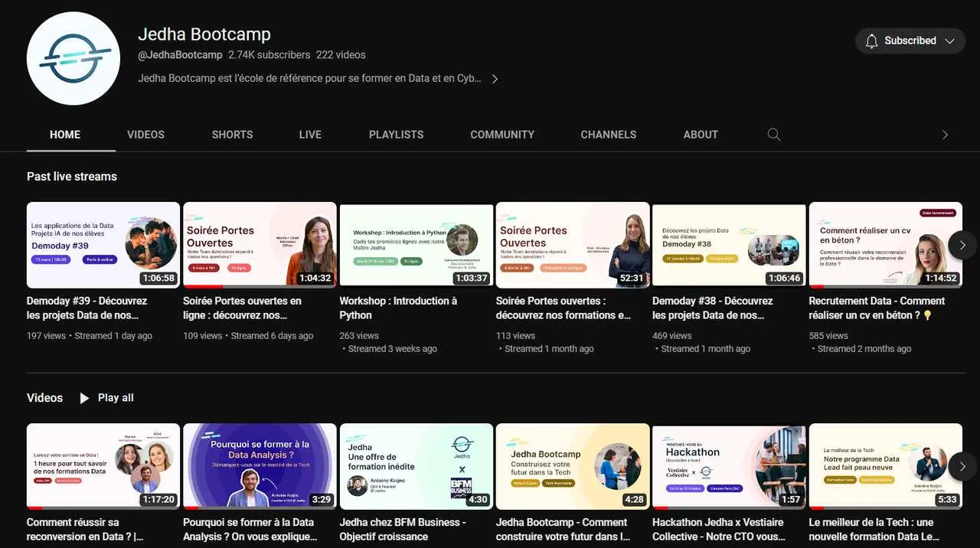Switch to the PLAYLISTS tab

coord(396,135)
